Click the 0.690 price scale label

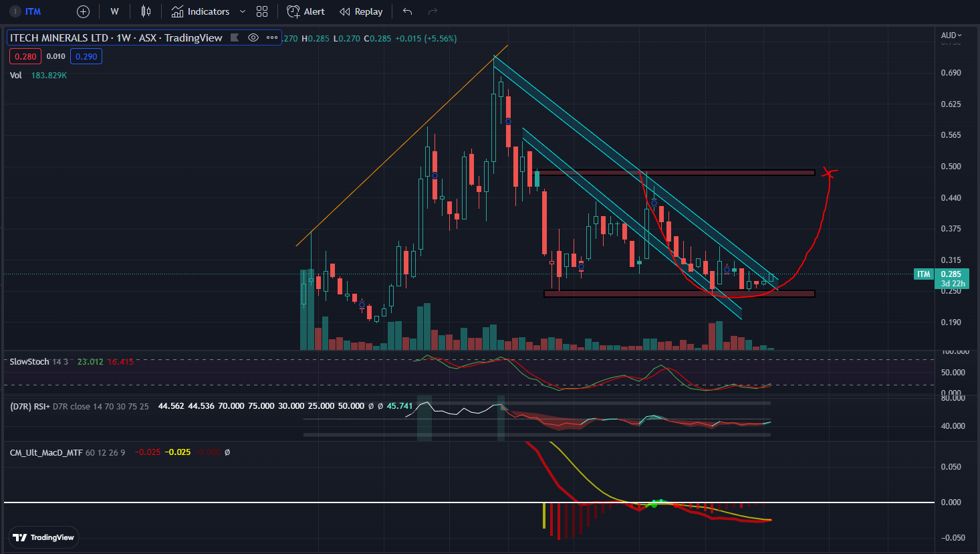(x=951, y=73)
